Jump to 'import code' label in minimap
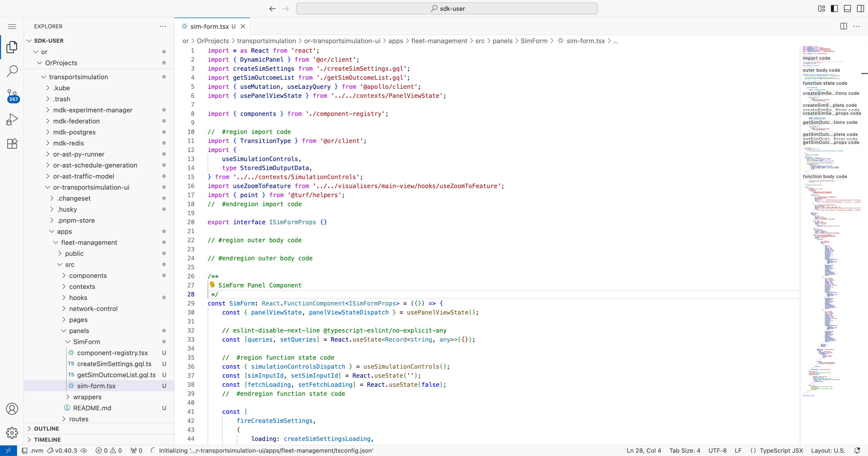 816,58
